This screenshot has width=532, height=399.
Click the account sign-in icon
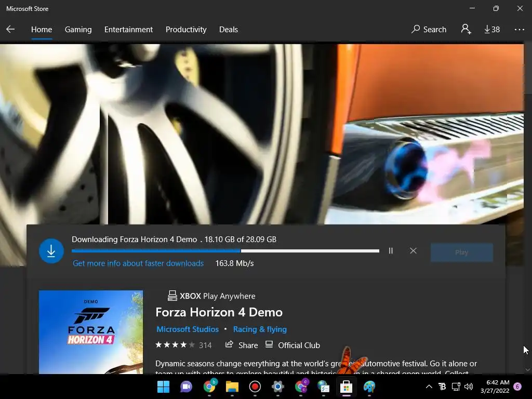(466, 29)
